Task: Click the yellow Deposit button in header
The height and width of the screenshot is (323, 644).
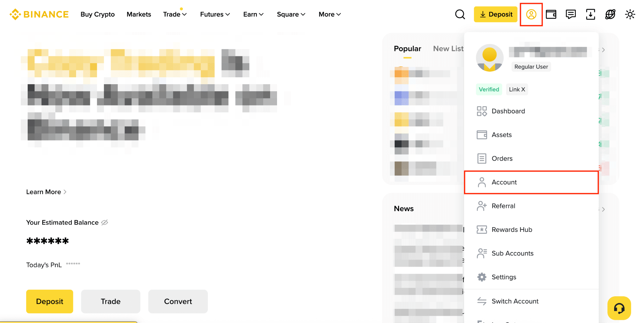Action: coord(496,14)
